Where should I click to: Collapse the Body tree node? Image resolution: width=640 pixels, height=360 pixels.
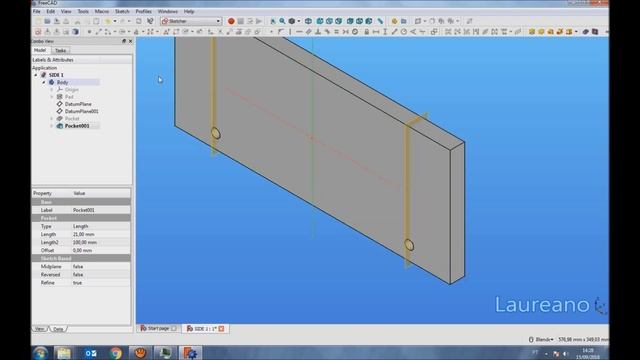point(44,82)
